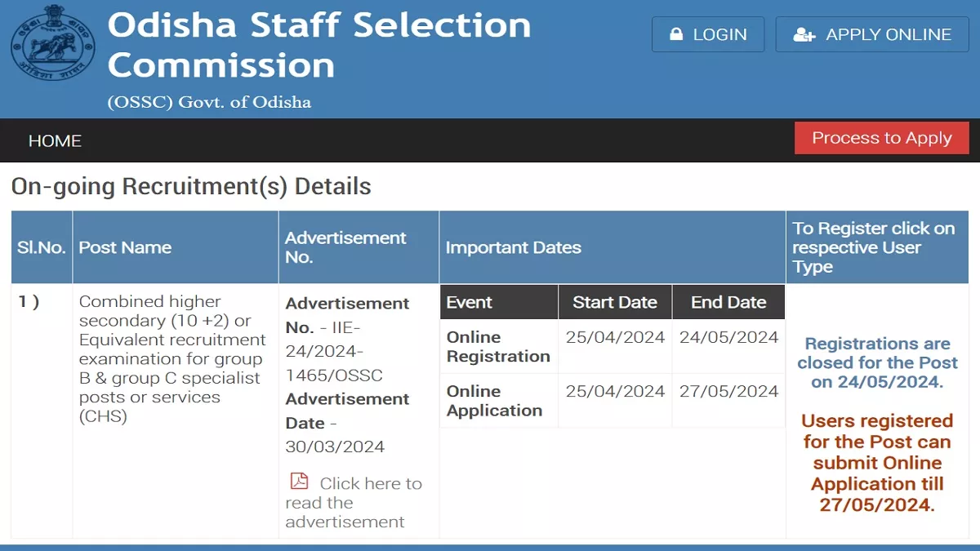980x551 pixels.
Task: Click the Online Registration event row label
Action: [498, 347]
